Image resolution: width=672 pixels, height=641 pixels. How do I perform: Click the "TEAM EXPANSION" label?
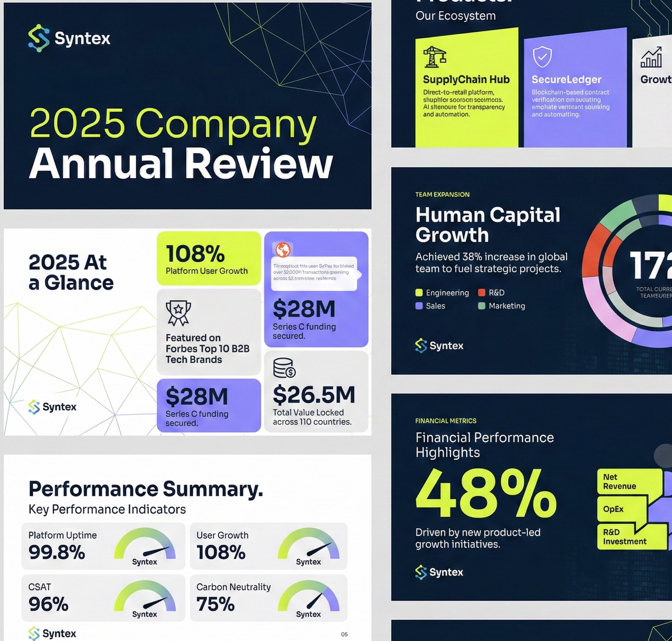coord(442,195)
